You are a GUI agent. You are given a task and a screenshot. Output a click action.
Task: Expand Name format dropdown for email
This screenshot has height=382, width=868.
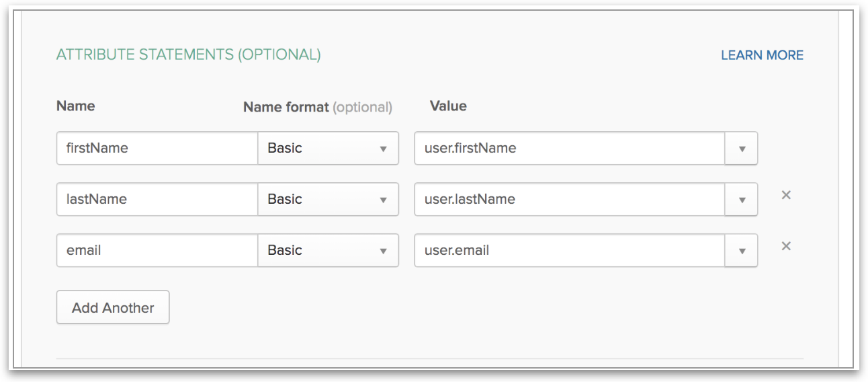328,251
